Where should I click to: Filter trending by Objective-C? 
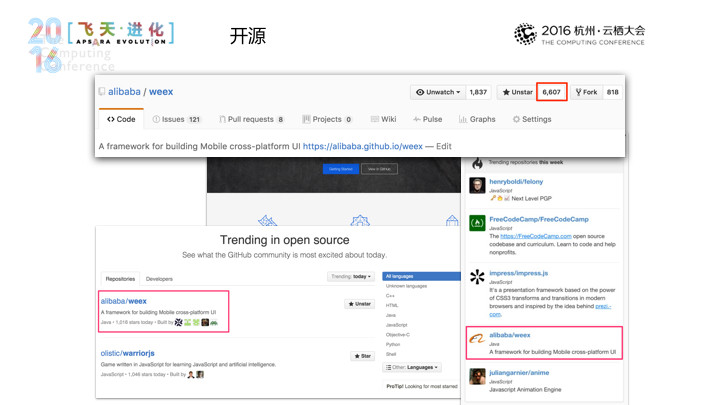point(398,335)
